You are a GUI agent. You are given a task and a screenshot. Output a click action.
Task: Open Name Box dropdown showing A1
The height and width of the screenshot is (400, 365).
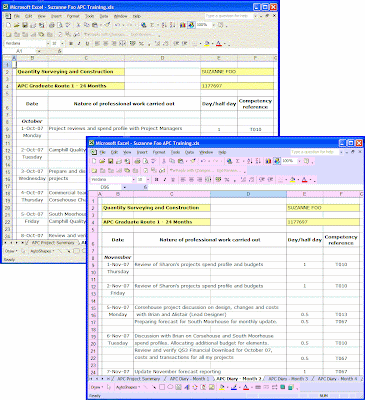coord(39,51)
